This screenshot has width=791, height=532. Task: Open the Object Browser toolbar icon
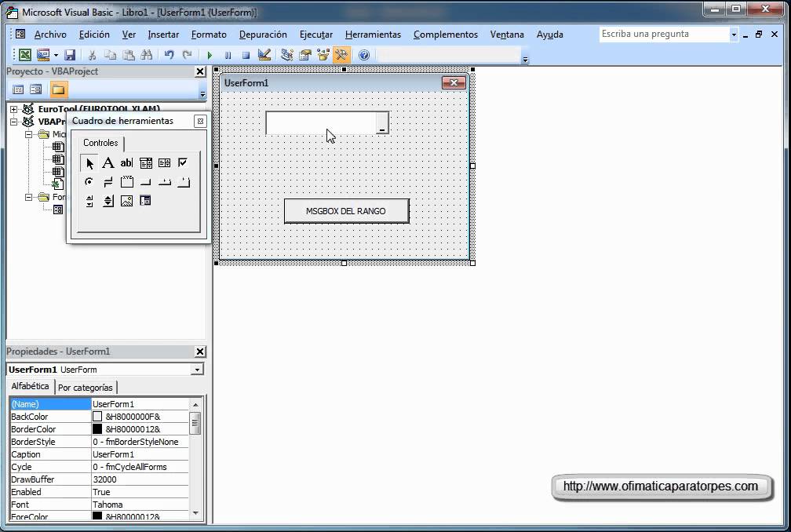[323, 55]
